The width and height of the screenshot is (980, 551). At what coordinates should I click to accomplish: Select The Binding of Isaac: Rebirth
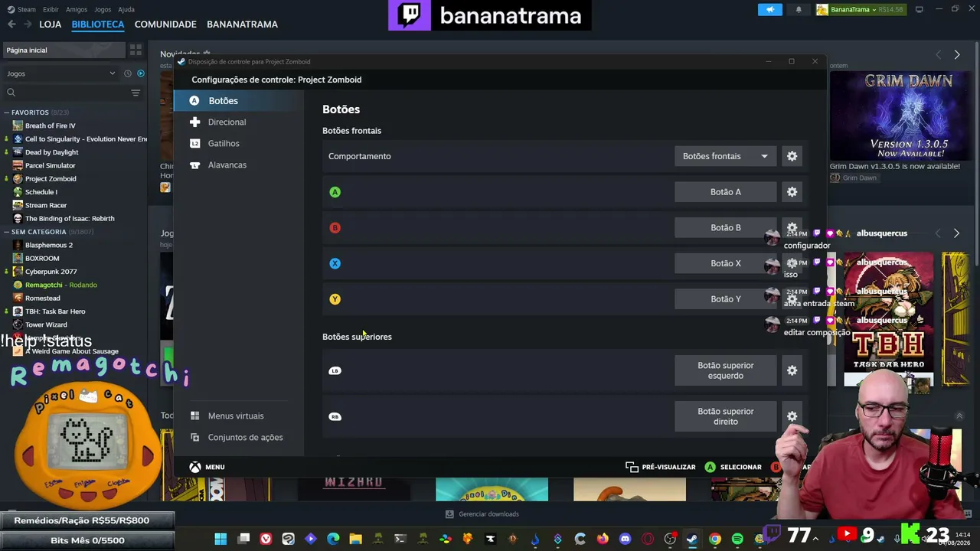tap(69, 219)
